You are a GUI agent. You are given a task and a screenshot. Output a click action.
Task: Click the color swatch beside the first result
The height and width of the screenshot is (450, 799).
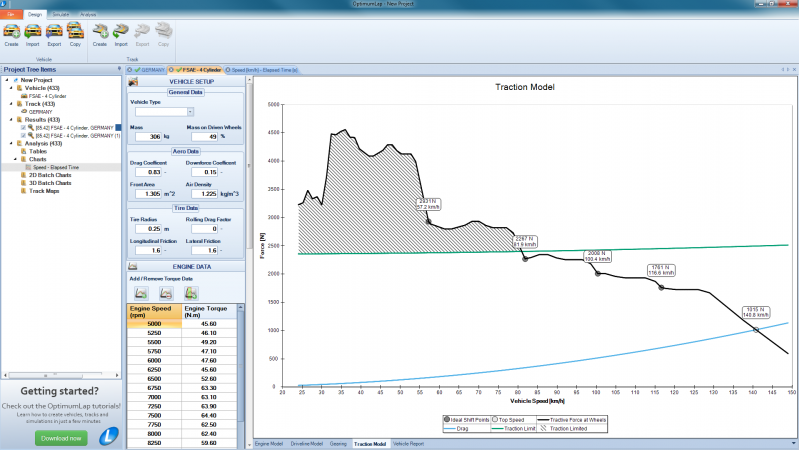[118, 127]
